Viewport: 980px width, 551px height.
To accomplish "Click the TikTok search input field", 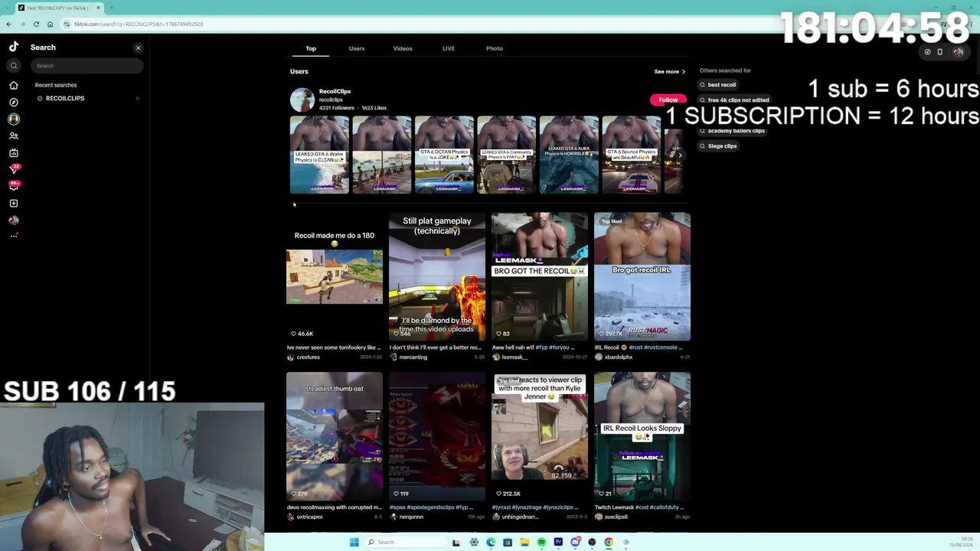I will [x=87, y=66].
